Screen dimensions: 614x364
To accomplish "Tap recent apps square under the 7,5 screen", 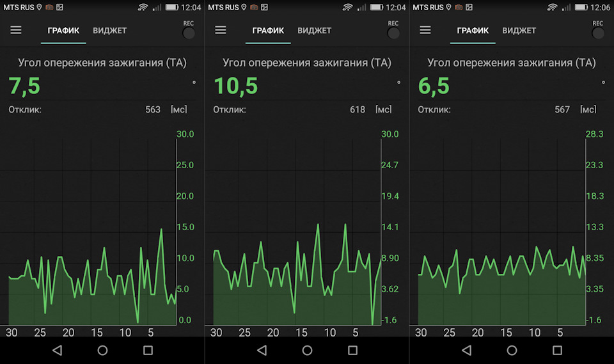I will coord(148,351).
